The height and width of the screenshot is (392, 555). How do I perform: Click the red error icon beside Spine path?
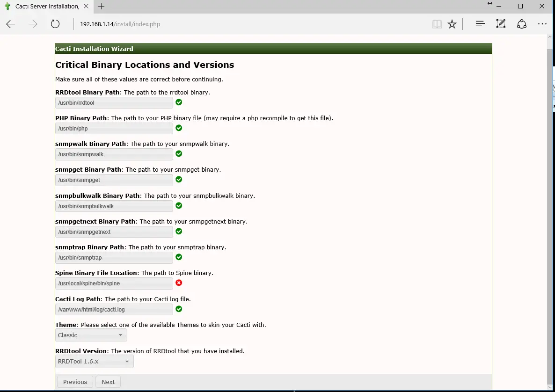pyautogui.click(x=179, y=283)
